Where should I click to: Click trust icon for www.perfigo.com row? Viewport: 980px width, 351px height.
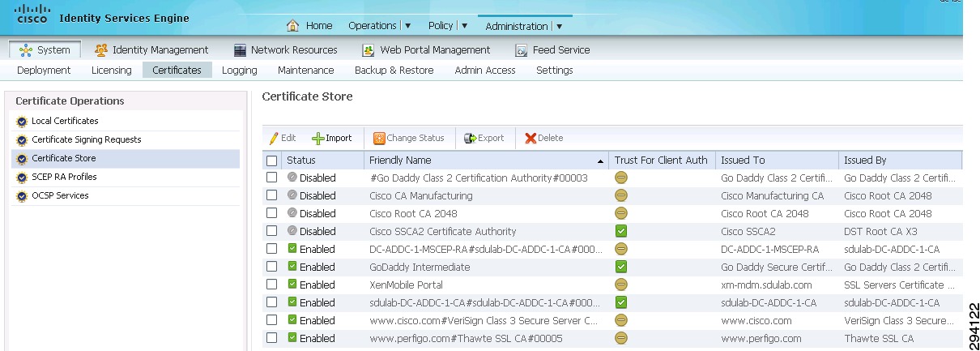click(621, 338)
